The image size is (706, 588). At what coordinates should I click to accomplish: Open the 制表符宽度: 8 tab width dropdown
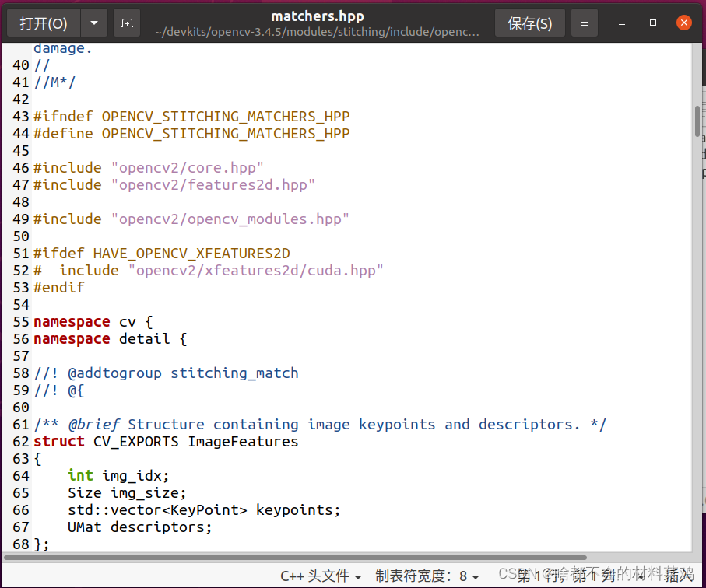point(427,576)
